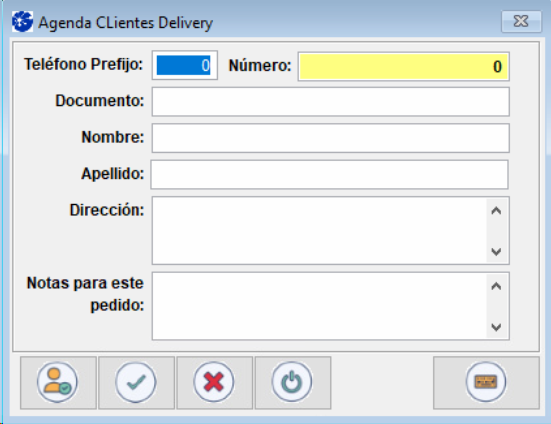Select the yellow Número field
The height and width of the screenshot is (424, 551).
click(404, 66)
